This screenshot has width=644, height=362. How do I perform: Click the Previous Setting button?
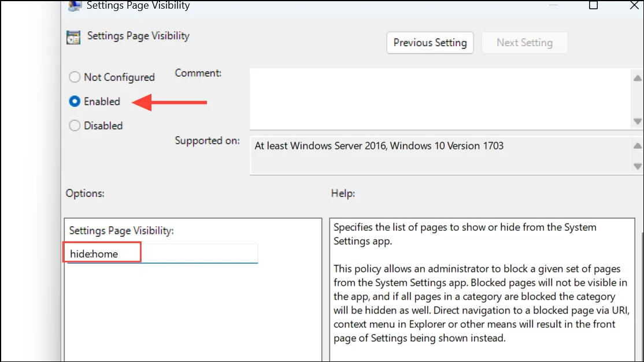point(430,43)
